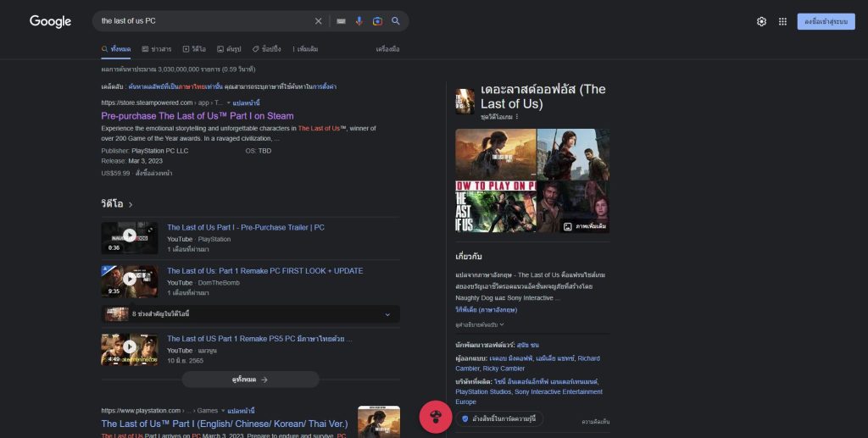The height and width of the screenshot is (438, 868).
Task: Expand the description under Wikipedia link
Action: [x=480, y=324]
